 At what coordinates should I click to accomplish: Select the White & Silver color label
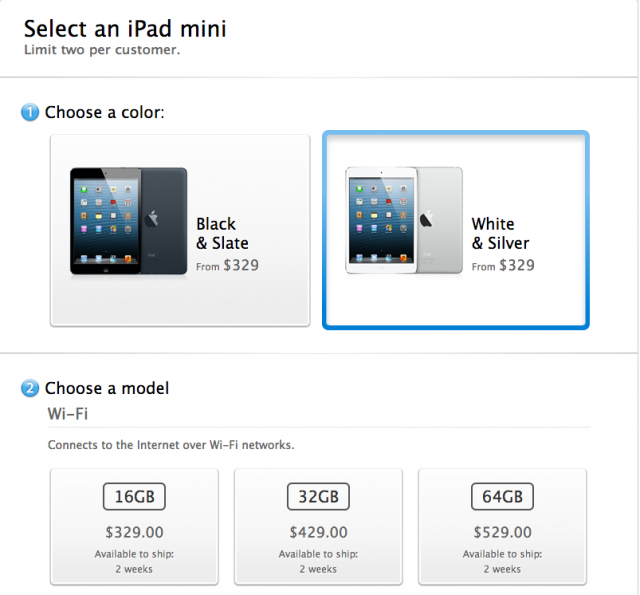point(500,233)
